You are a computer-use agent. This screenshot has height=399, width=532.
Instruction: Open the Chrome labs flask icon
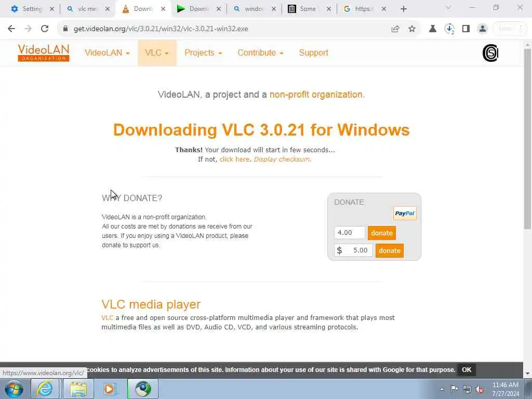433,29
